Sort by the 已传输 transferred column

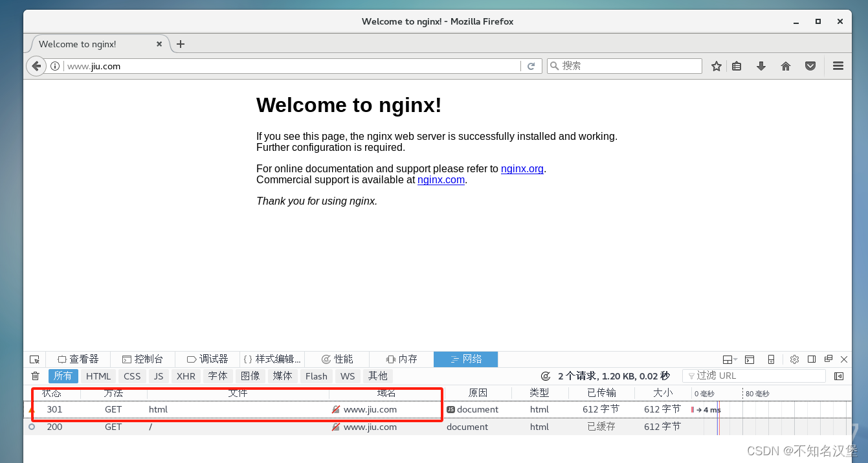coord(601,393)
